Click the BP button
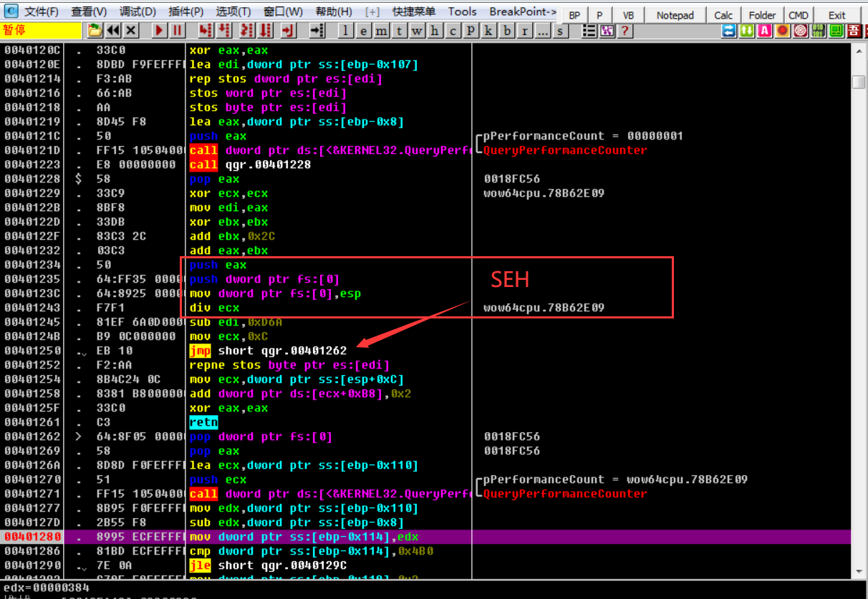 574,15
